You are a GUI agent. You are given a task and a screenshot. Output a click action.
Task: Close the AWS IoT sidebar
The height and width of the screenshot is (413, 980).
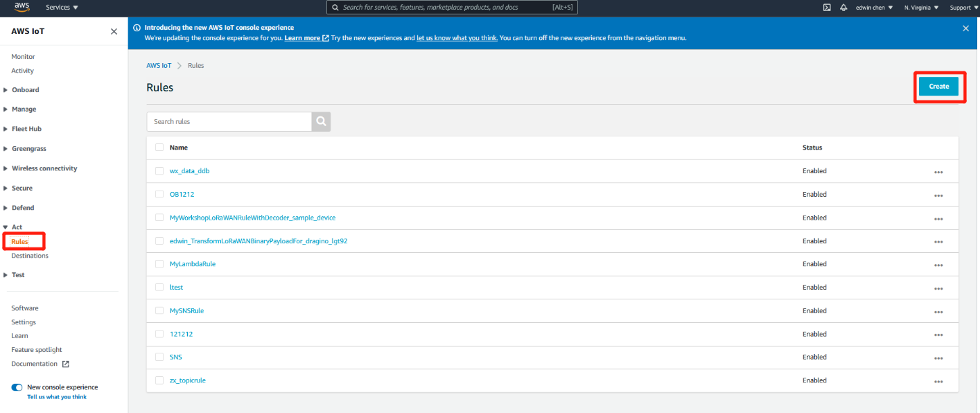coord(114,31)
